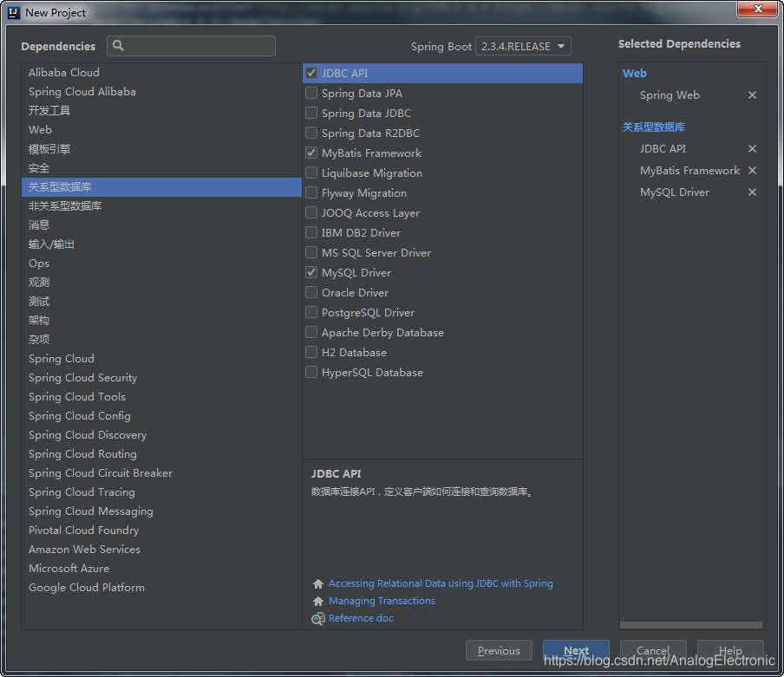Image resolution: width=784 pixels, height=677 pixels.
Task: Click the Previous button
Action: [499, 650]
